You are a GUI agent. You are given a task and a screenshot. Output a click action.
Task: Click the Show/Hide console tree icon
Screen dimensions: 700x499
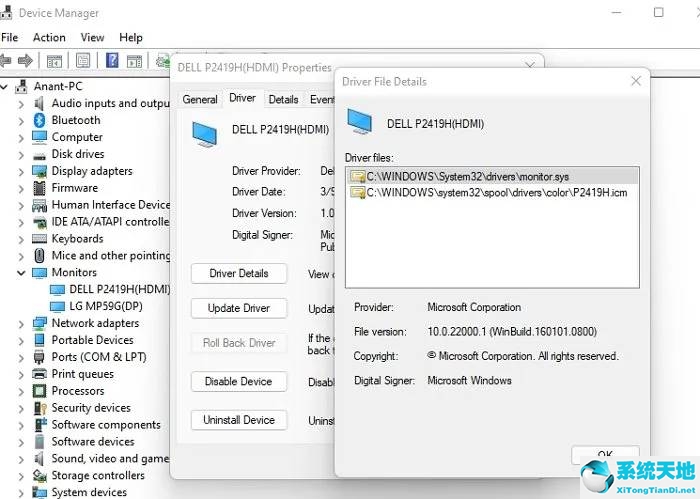(54, 61)
